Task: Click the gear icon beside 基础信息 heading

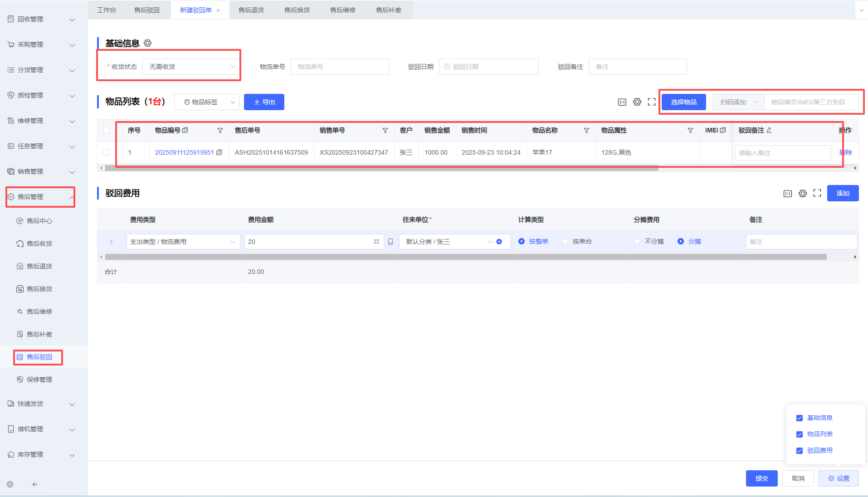Action: pyautogui.click(x=147, y=43)
